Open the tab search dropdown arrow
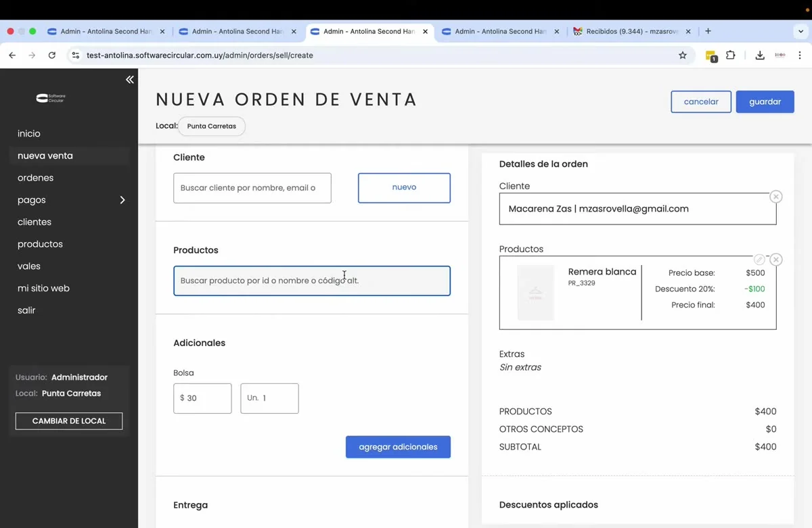Viewport: 812px width, 528px height. pos(800,31)
